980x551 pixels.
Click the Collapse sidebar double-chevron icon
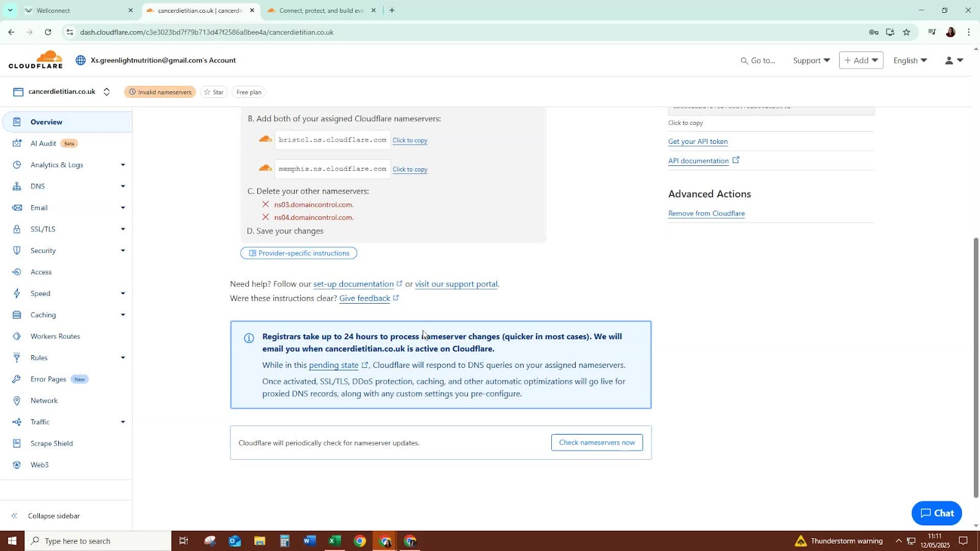(15, 515)
